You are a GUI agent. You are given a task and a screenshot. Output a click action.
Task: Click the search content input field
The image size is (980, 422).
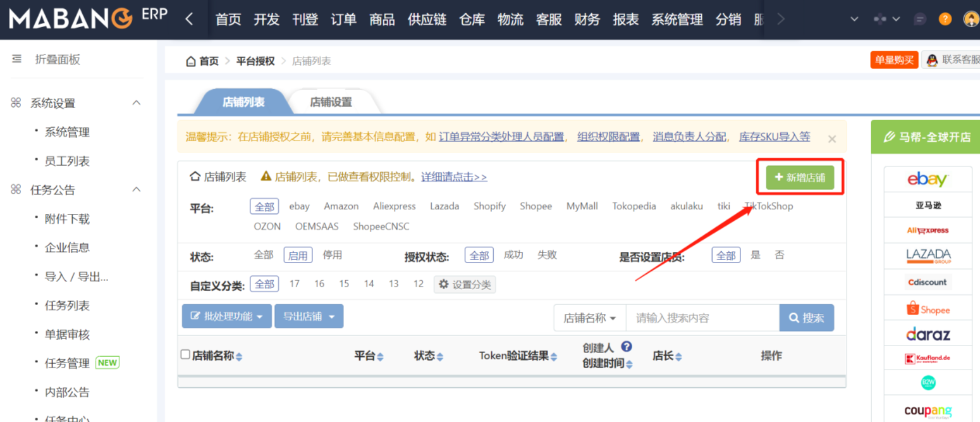702,318
